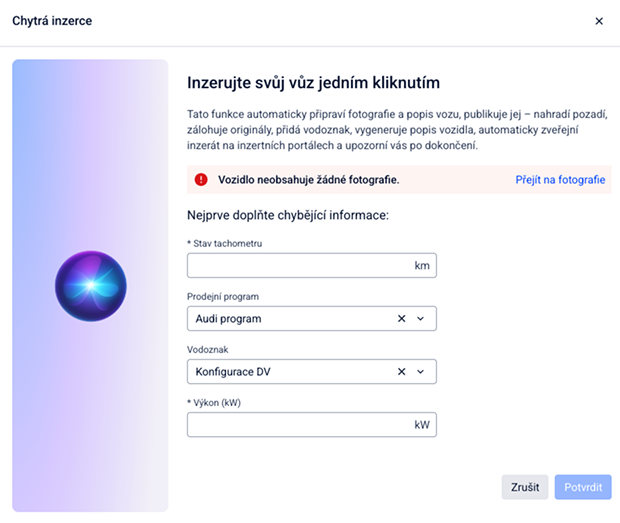The image size is (620, 523).
Task: Open the Přejít na fotografie link
Action: tap(560, 180)
